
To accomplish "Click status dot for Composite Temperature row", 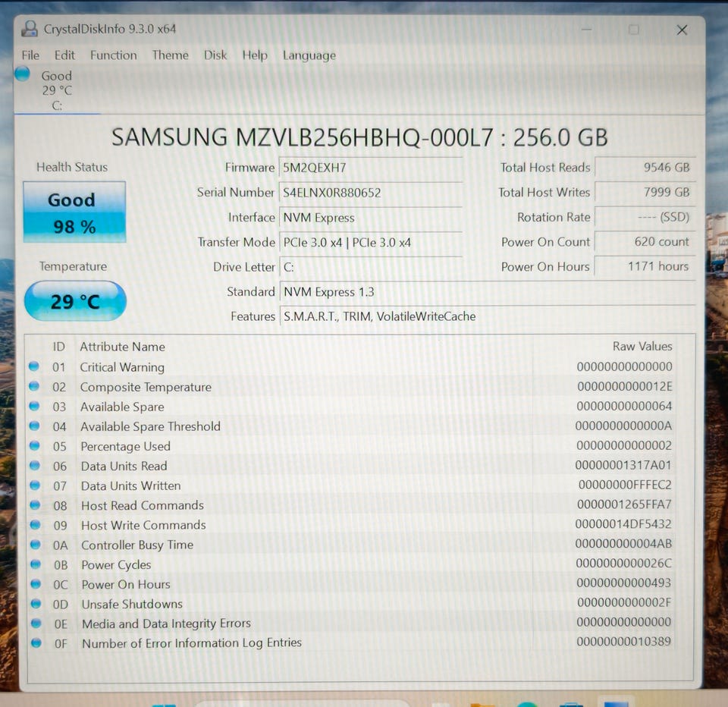I will (x=34, y=386).
